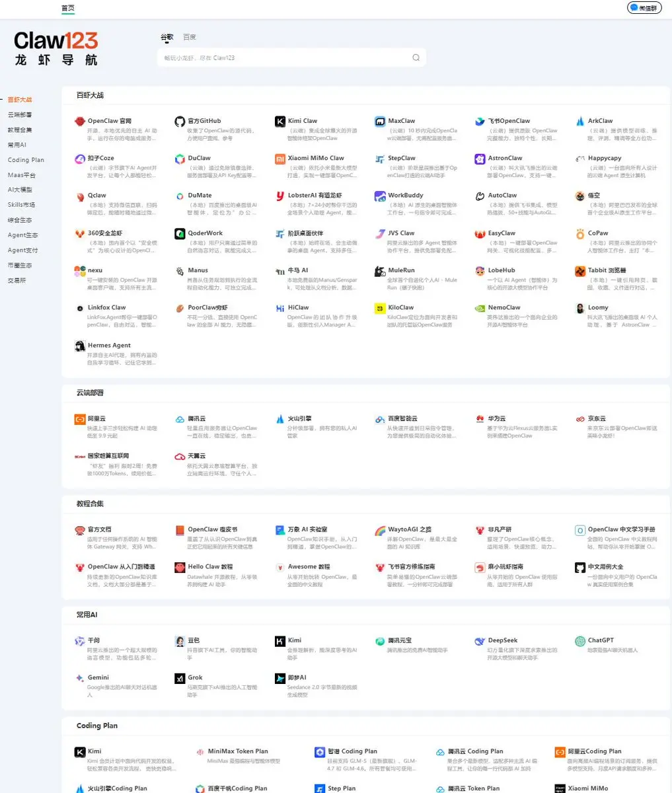Click the Claw123 龙虾导航 logo
672x793 pixels.
point(56,48)
